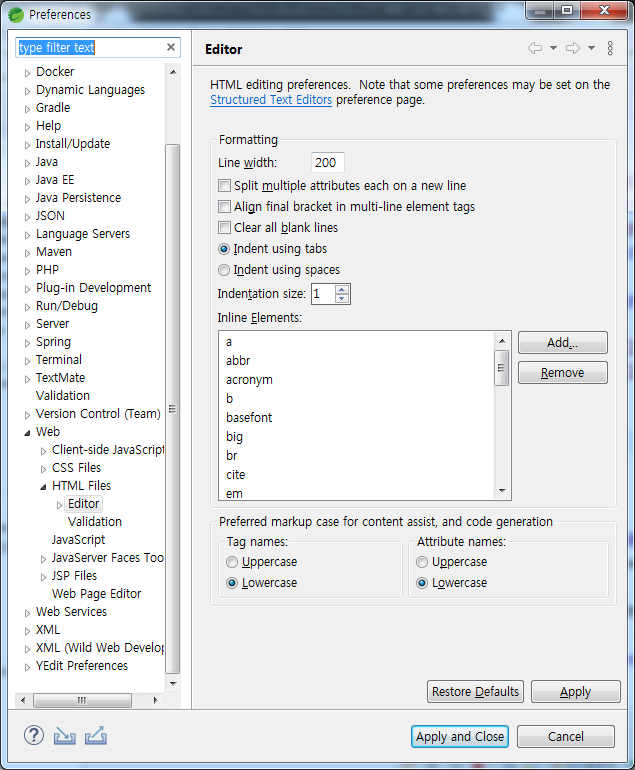Open YEdit Preferences

click(x=82, y=666)
